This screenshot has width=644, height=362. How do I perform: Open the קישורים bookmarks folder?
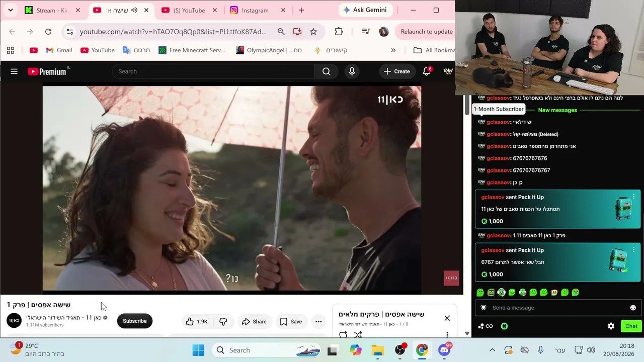331,50
